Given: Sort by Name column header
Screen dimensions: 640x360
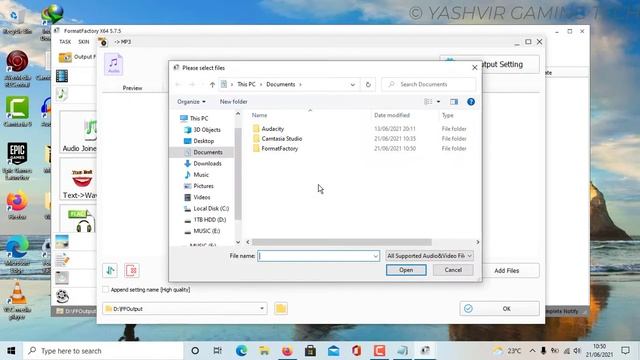Looking at the screenshot, I should [259, 116].
